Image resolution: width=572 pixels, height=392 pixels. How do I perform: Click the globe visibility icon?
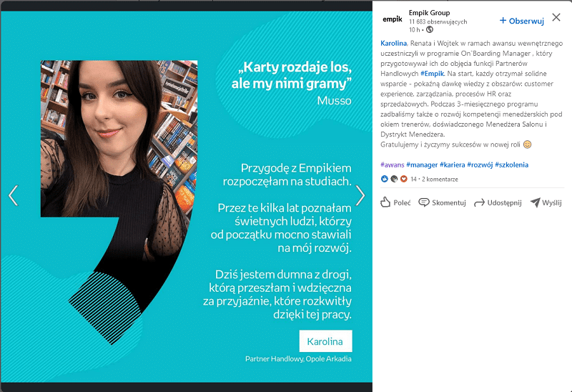(430, 29)
